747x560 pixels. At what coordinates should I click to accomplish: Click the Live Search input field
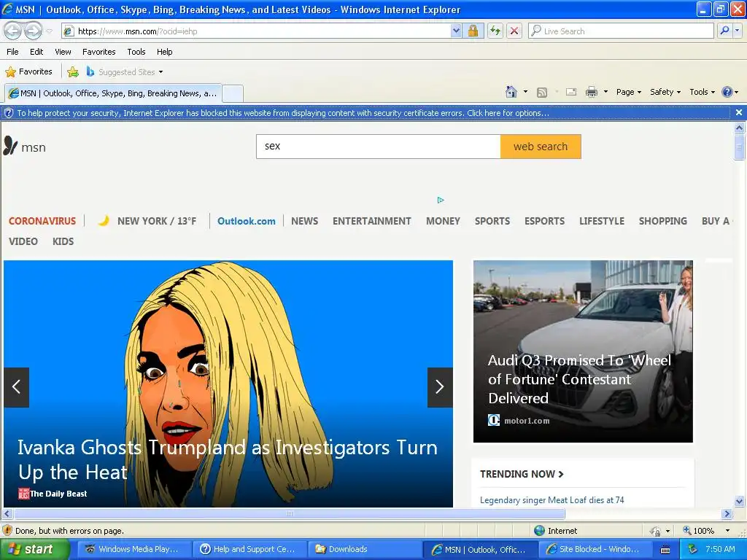pyautogui.click(x=621, y=31)
